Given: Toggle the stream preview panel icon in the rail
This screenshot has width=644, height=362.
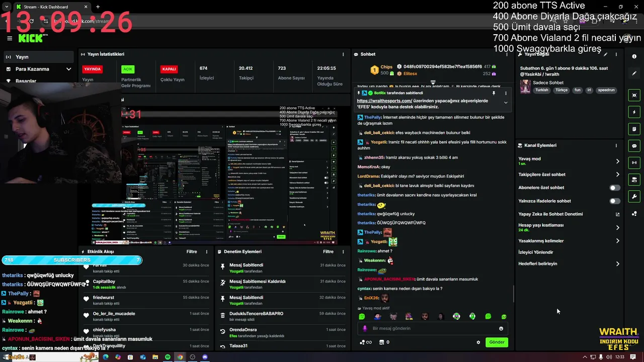Looking at the screenshot, I should 634,95.
